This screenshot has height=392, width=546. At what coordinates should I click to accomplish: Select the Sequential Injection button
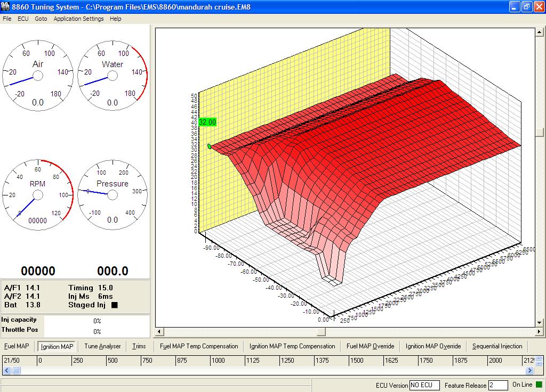click(497, 346)
